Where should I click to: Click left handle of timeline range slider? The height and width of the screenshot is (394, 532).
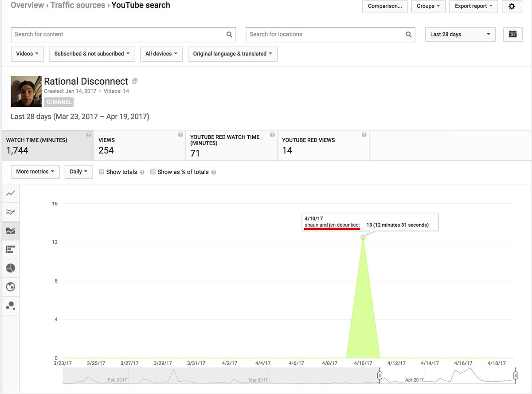tap(379, 376)
